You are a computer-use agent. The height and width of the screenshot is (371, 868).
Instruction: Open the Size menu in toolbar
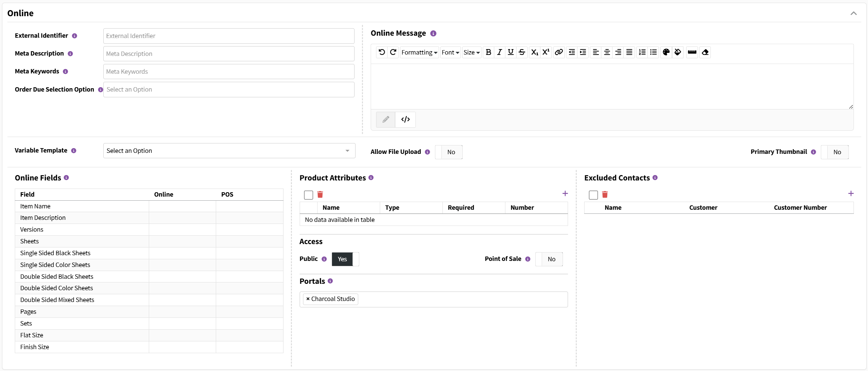(x=471, y=52)
